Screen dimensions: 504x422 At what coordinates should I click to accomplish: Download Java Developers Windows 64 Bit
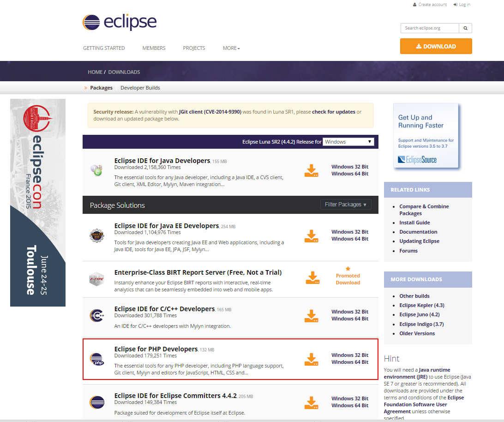coord(350,174)
